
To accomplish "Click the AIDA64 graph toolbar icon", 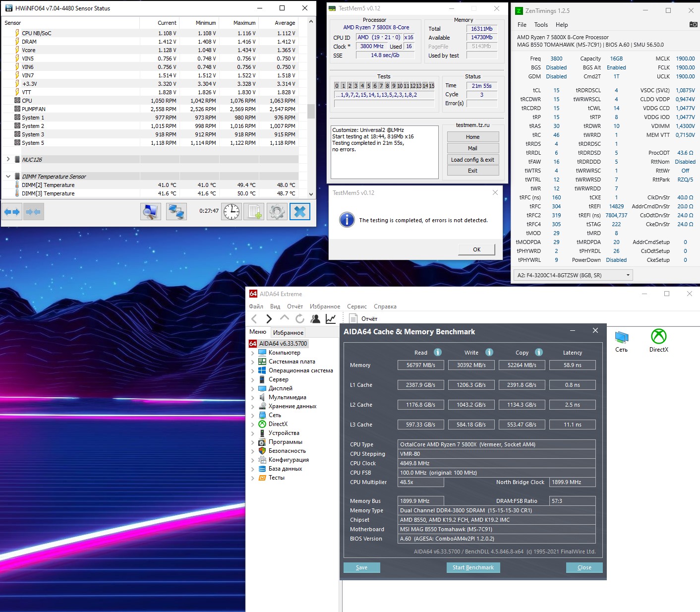I will [331, 319].
